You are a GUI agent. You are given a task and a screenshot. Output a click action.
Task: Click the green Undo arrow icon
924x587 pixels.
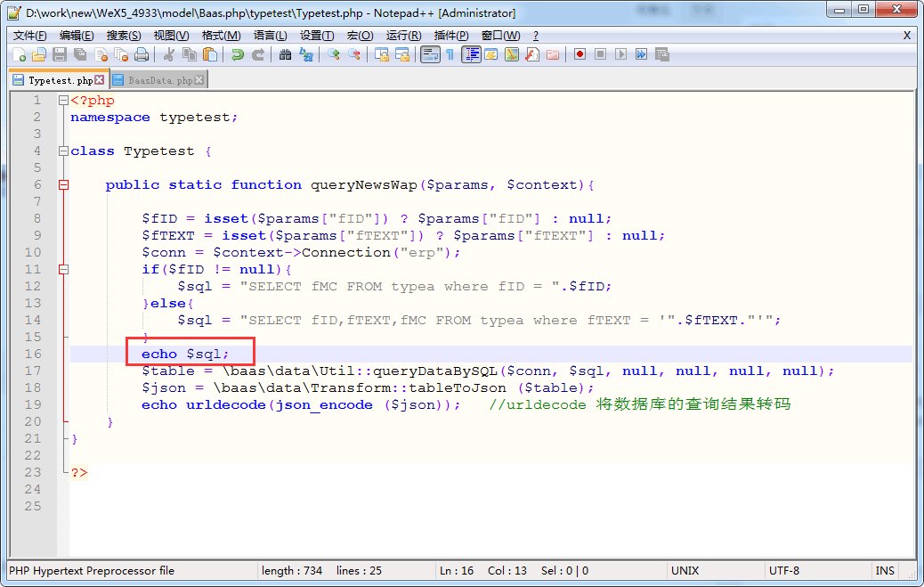(x=237, y=55)
